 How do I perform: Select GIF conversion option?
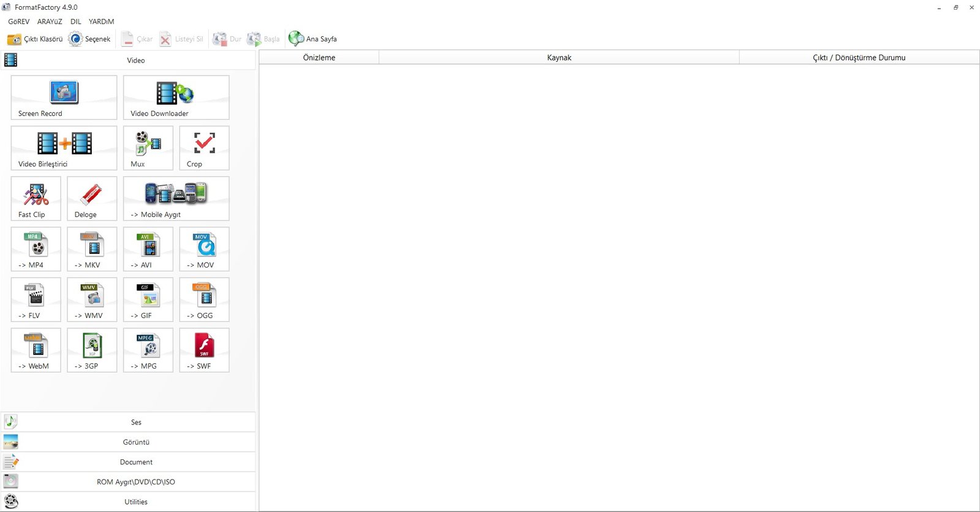pos(148,299)
